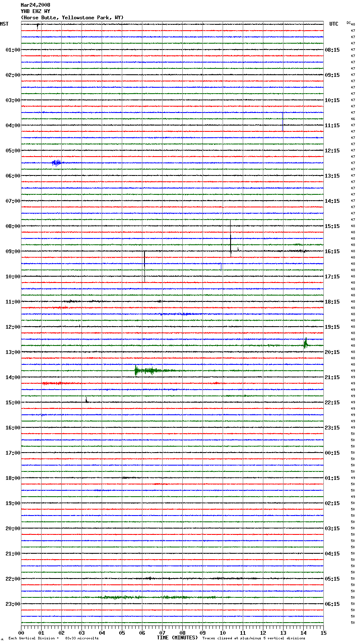Select the 01:00 MST row label
The height and width of the screenshot is (644, 357).
(x=13, y=50)
